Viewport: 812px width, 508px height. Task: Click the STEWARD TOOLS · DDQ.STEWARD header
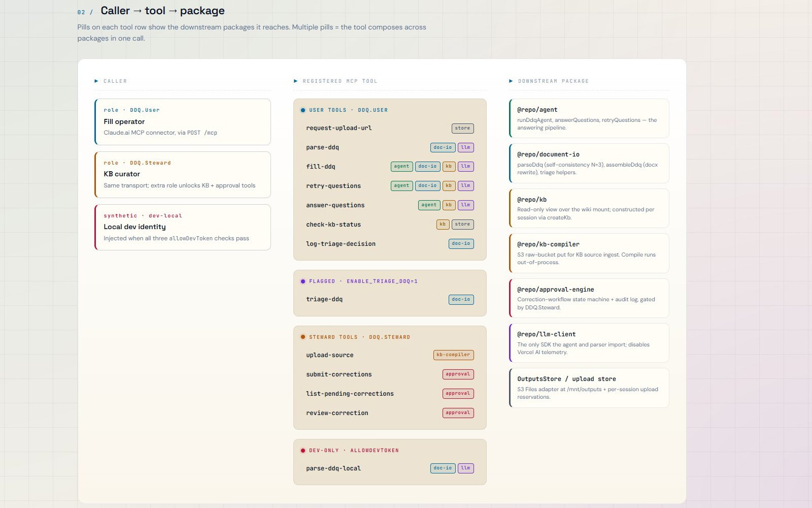click(x=359, y=337)
